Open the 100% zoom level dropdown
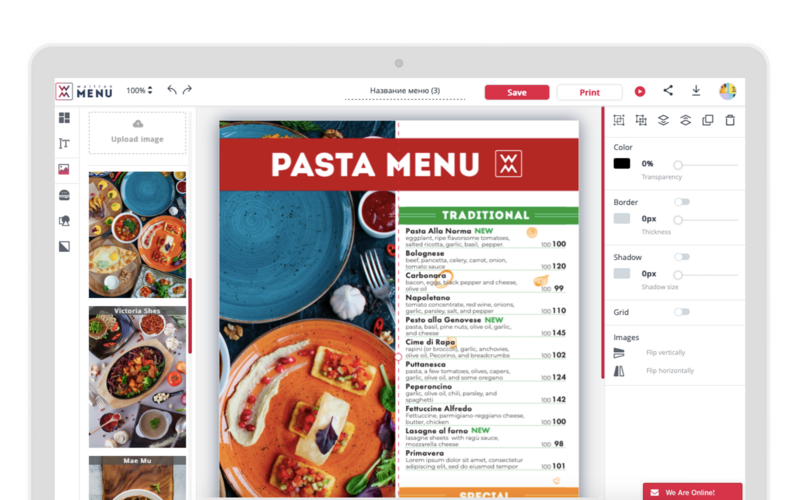 tap(139, 90)
